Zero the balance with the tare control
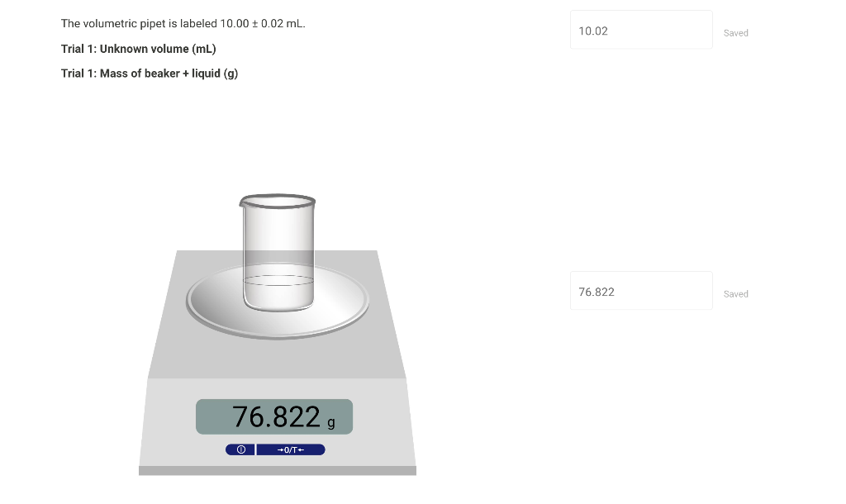846x504 pixels. point(291,449)
